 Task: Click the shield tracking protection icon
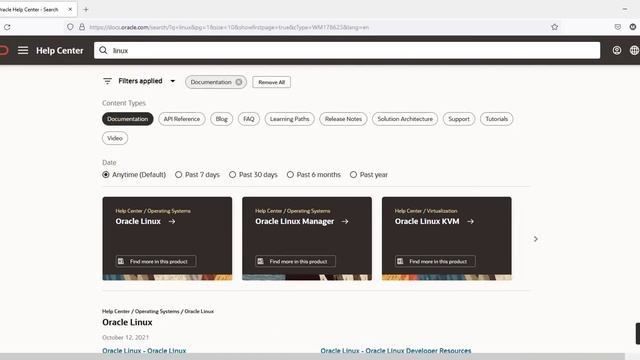coord(70,27)
